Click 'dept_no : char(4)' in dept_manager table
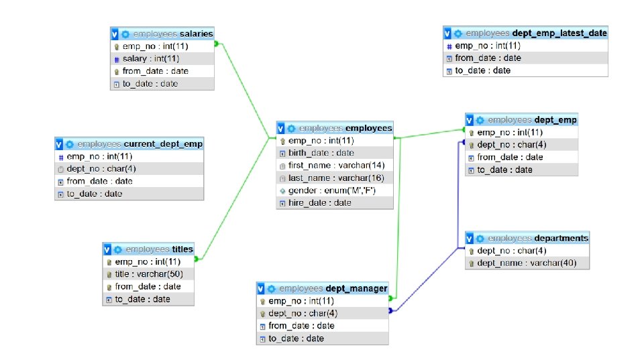Screen dimensions: 644x362 click(x=323, y=314)
